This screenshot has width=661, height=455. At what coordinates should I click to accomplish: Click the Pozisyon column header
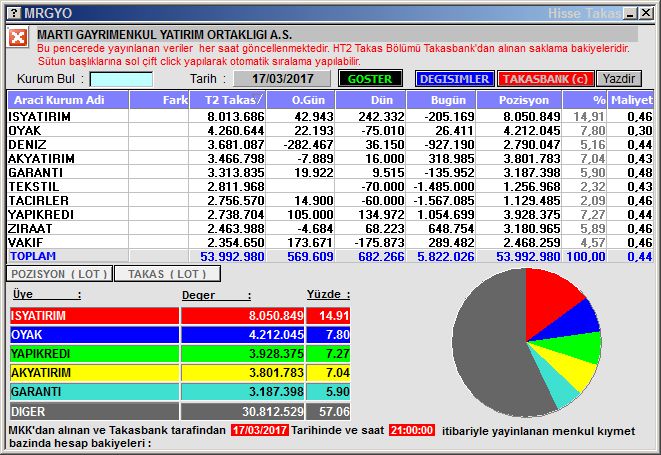519,100
